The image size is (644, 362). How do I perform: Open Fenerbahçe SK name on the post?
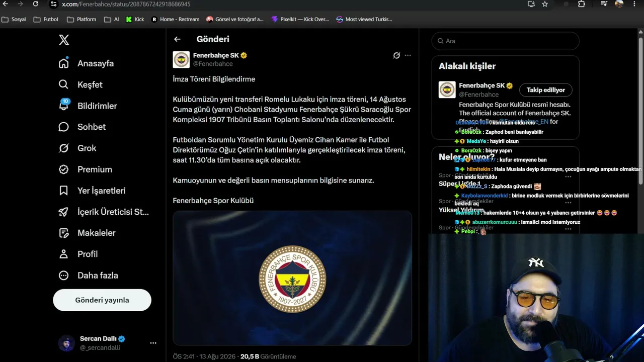coord(216,55)
